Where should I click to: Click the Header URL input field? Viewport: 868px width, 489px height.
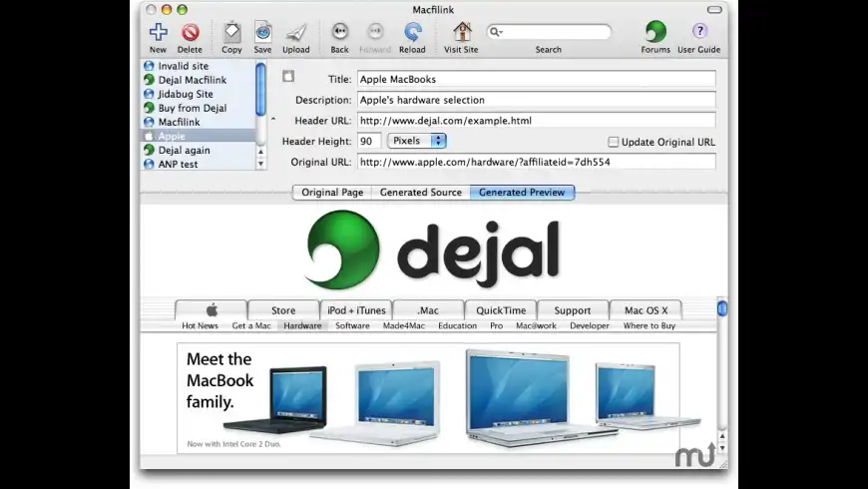pos(537,120)
